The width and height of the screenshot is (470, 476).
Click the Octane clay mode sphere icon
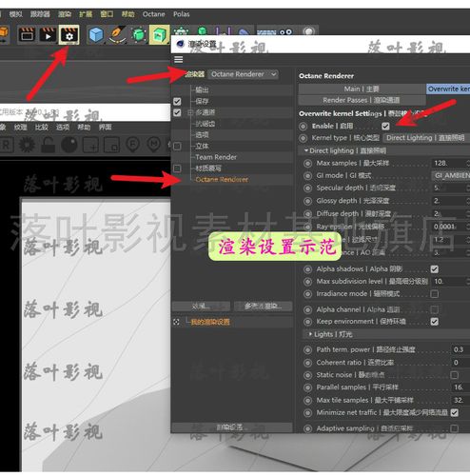tap(69, 145)
